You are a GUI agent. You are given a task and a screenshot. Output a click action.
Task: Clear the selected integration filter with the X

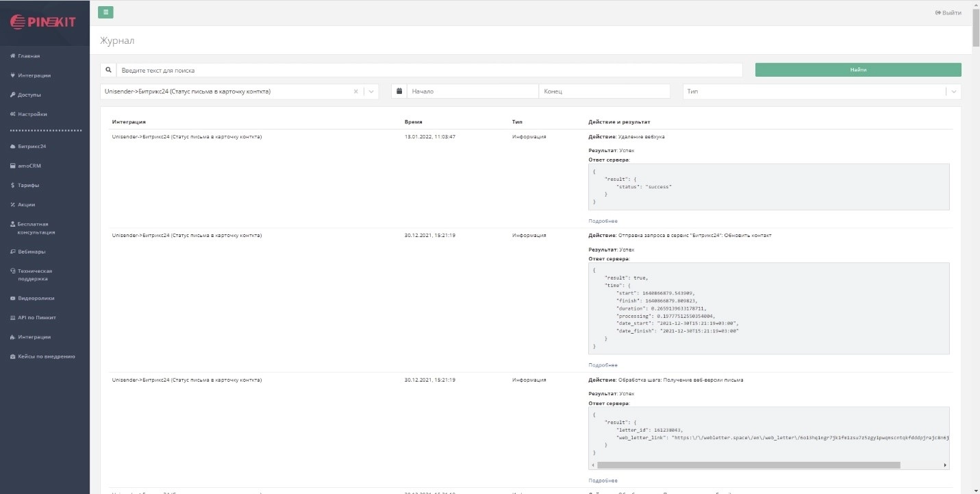click(355, 91)
